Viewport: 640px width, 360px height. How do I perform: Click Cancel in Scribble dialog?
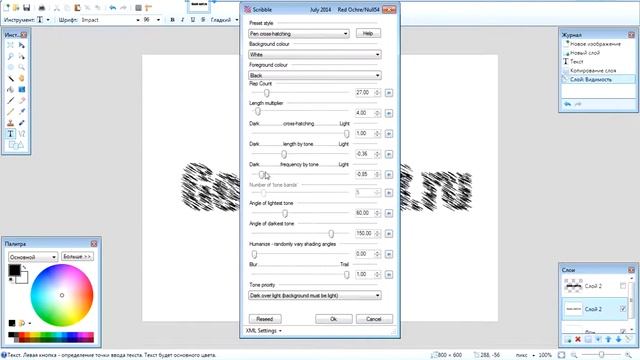(374, 319)
